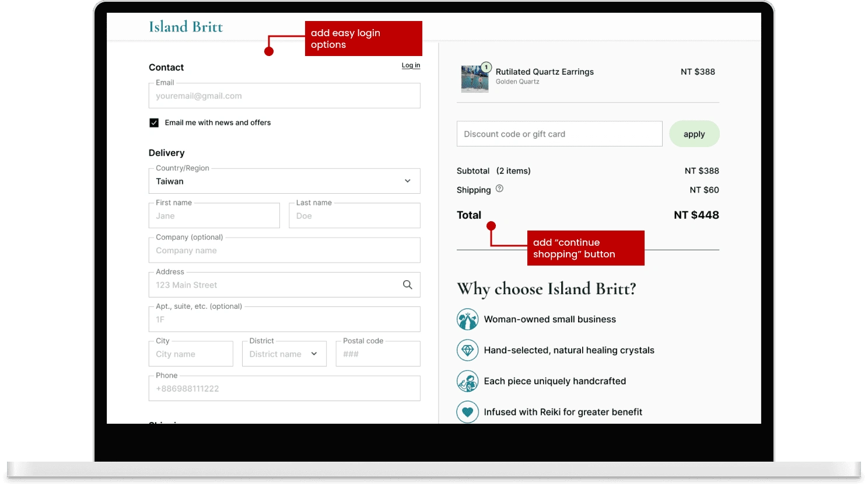Open the District dropdown
The width and height of the screenshot is (868, 485).
284,354
